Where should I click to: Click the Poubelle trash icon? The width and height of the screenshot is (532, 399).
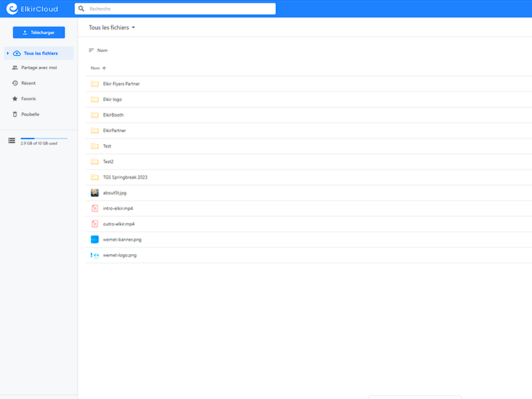pyautogui.click(x=15, y=114)
